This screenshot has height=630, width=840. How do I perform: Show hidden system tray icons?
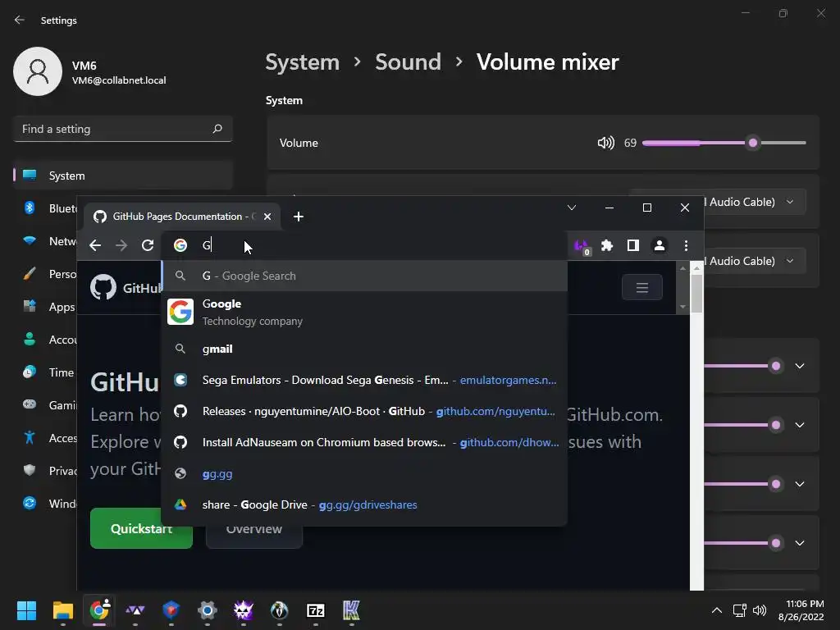coord(717,610)
